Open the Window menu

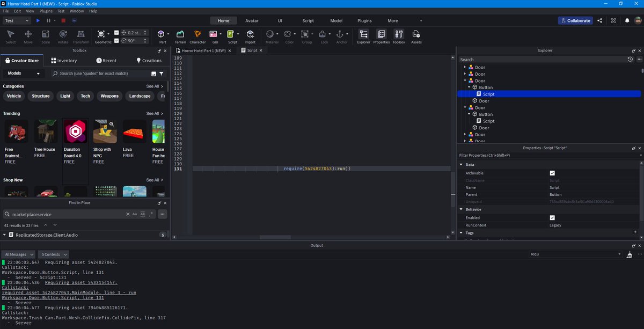pyautogui.click(x=77, y=11)
